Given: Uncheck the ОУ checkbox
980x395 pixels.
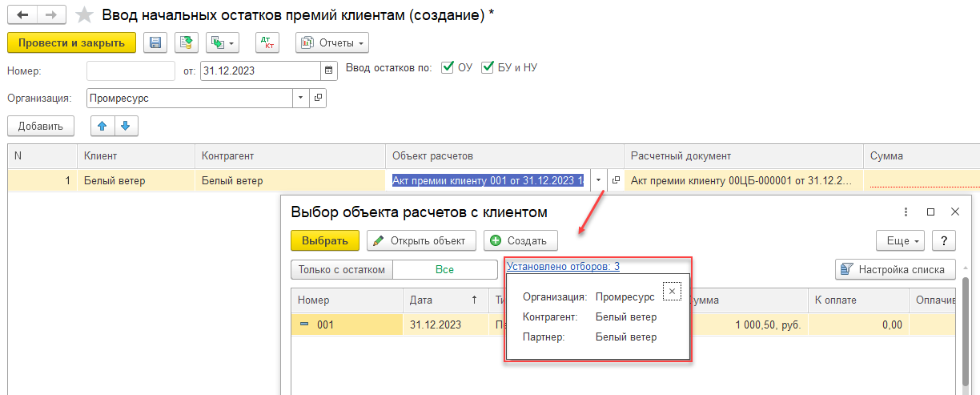Looking at the screenshot, I should pyautogui.click(x=448, y=68).
